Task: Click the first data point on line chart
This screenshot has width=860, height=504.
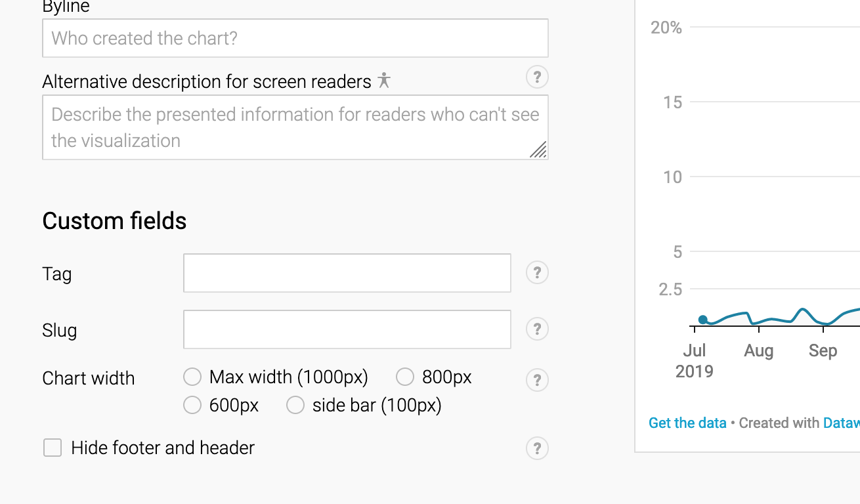Action: (703, 320)
